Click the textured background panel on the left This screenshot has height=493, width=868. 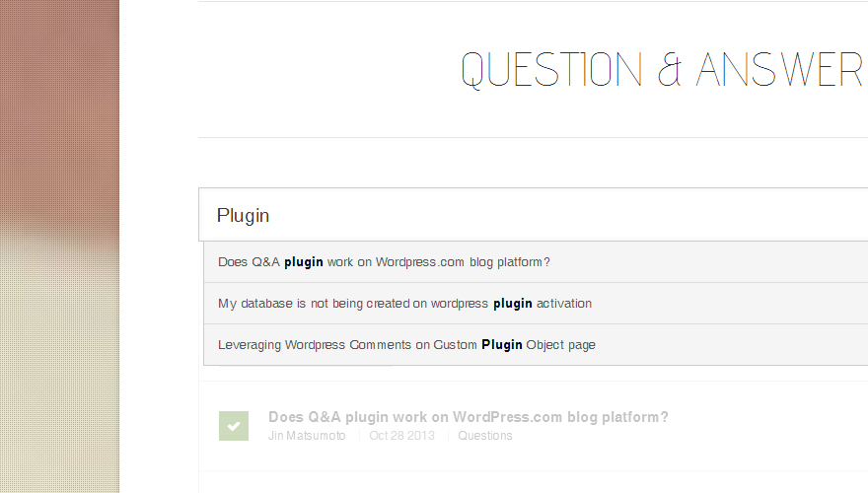pyautogui.click(x=60, y=246)
